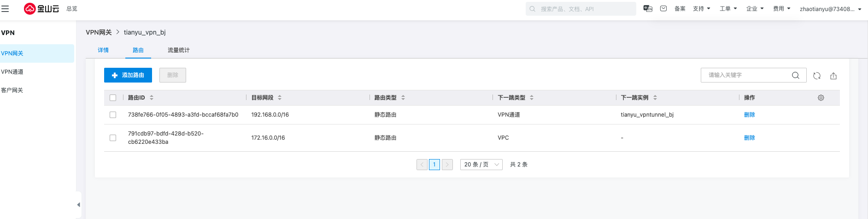Select the 172.16.0.0/16 route checkbox

pyautogui.click(x=113, y=138)
